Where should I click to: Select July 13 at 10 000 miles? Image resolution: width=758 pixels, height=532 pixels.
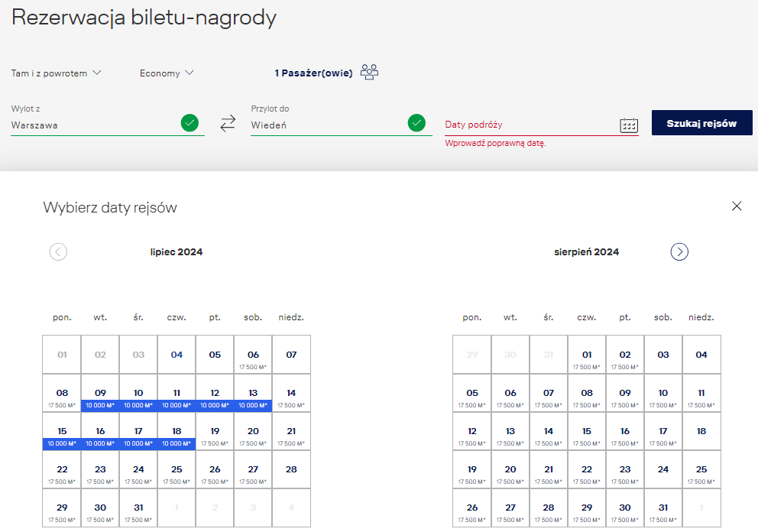click(x=253, y=393)
